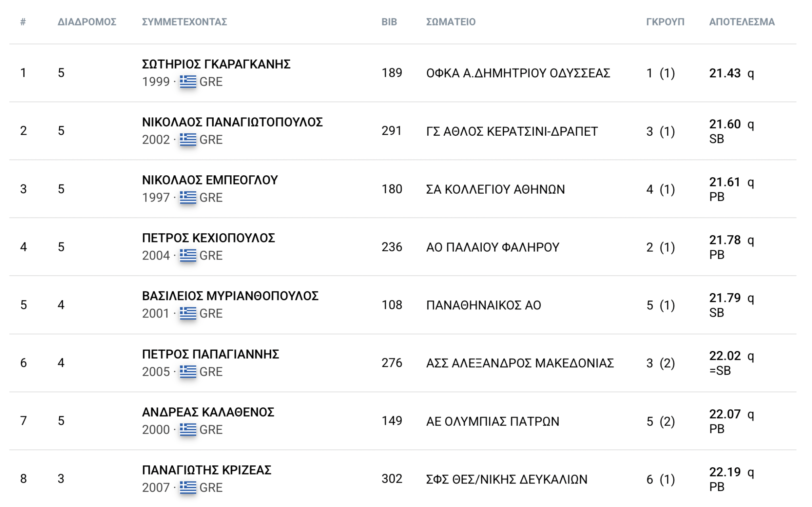Click the BIB column header

[x=389, y=22]
